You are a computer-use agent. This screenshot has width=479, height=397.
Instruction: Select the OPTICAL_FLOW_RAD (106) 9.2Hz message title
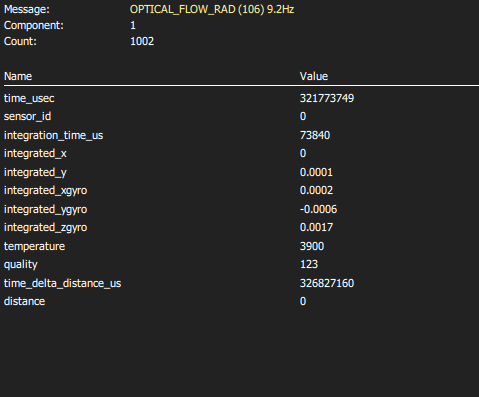coord(212,9)
